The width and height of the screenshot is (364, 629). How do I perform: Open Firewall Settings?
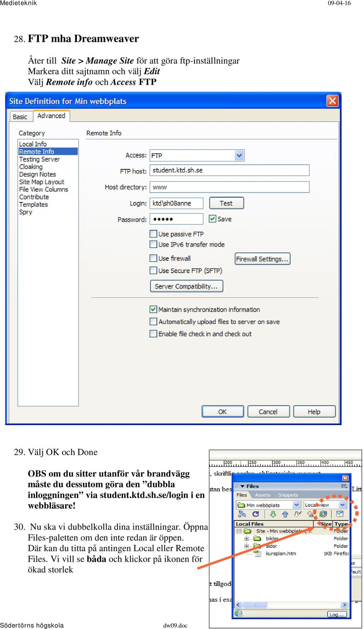click(262, 259)
